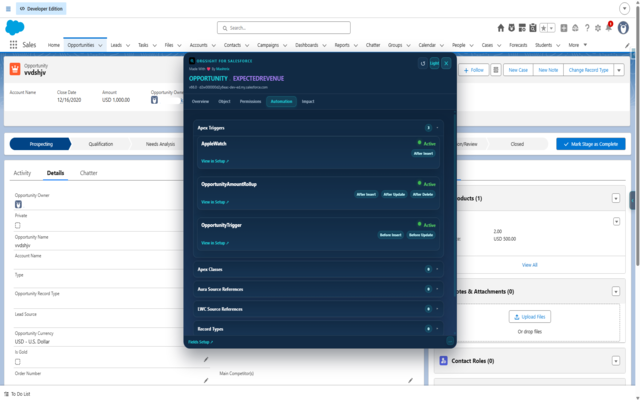Click the OrgSight magnifier logo icon
Viewport: 640px width, 400px height.
pos(192,61)
